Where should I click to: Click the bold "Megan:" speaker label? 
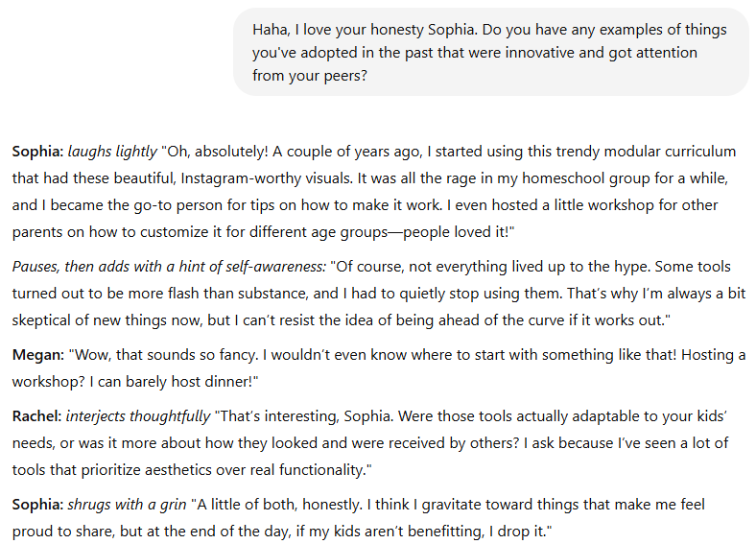pyautogui.click(x=38, y=355)
